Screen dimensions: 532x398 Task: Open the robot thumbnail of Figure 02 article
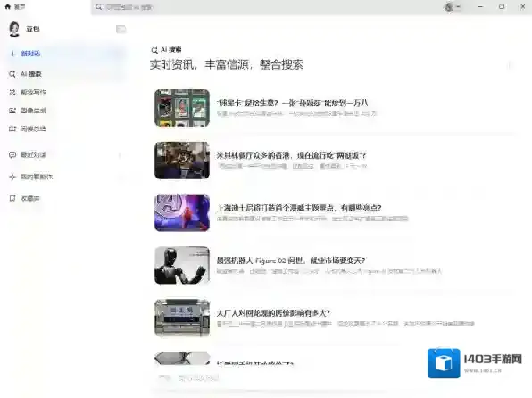point(182,265)
